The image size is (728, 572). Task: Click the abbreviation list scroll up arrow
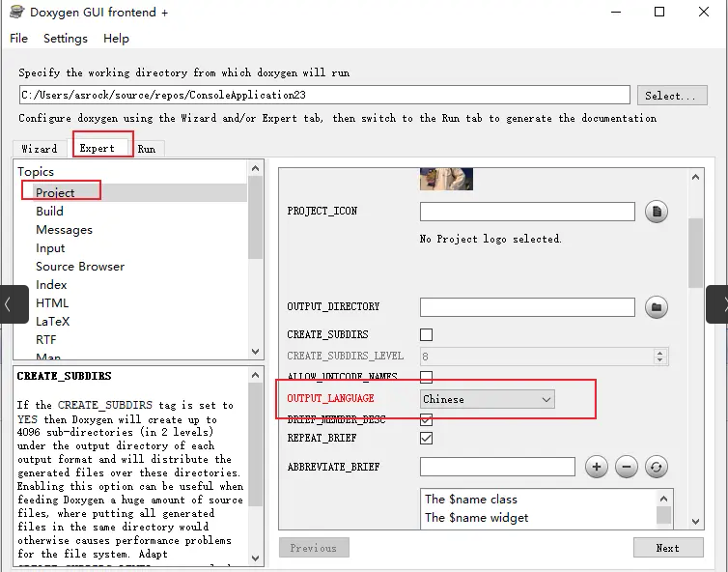click(664, 499)
